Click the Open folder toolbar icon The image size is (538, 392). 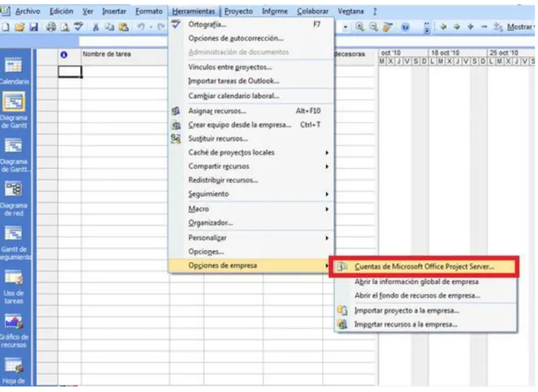pyautogui.click(x=19, y=27)
